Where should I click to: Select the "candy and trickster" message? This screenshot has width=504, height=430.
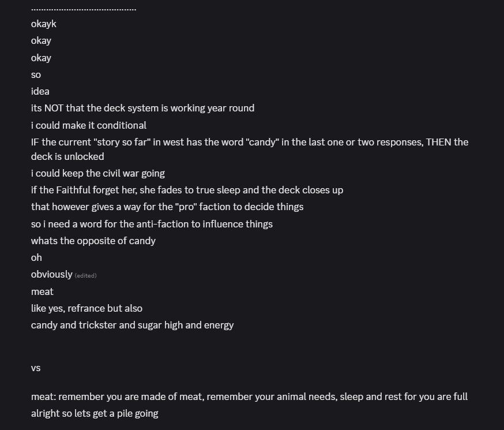pos(132,325)
